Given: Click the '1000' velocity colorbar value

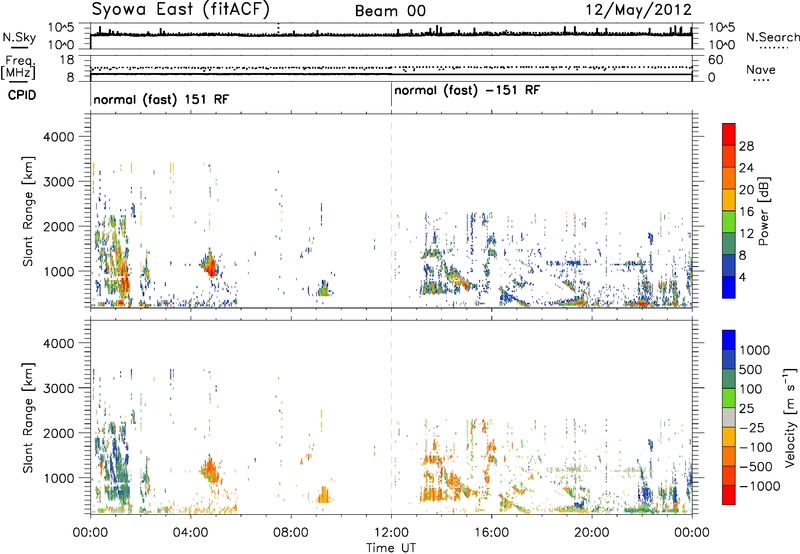Looking at the screenshot, I should point(754,350).
